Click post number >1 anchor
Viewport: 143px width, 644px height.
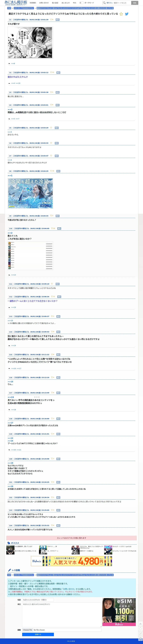10,20
